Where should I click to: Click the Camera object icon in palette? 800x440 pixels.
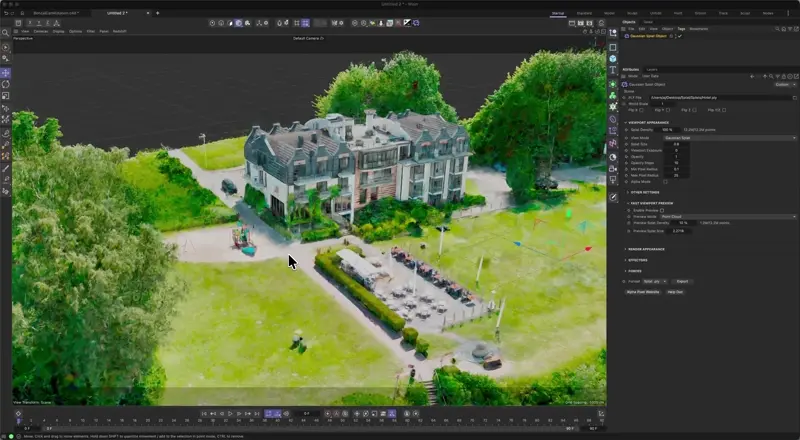coord(613,168)
